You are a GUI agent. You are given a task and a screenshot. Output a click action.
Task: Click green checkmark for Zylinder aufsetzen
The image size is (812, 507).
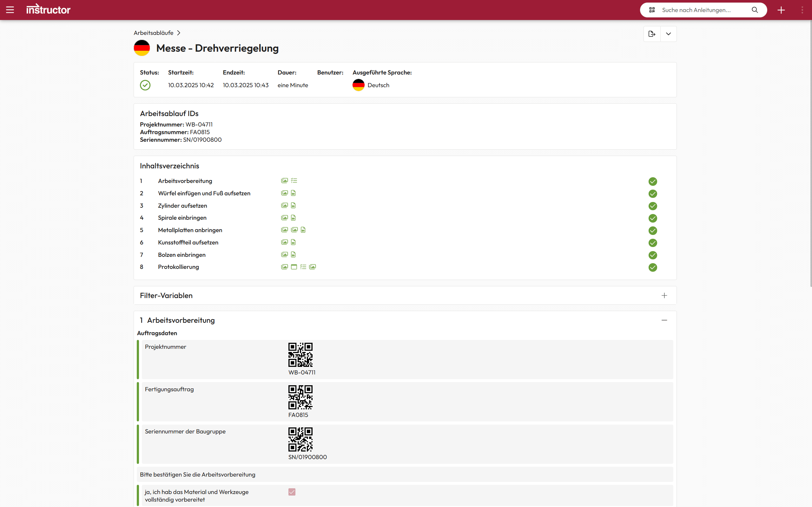pyautogui.click(x=653, y=206)
